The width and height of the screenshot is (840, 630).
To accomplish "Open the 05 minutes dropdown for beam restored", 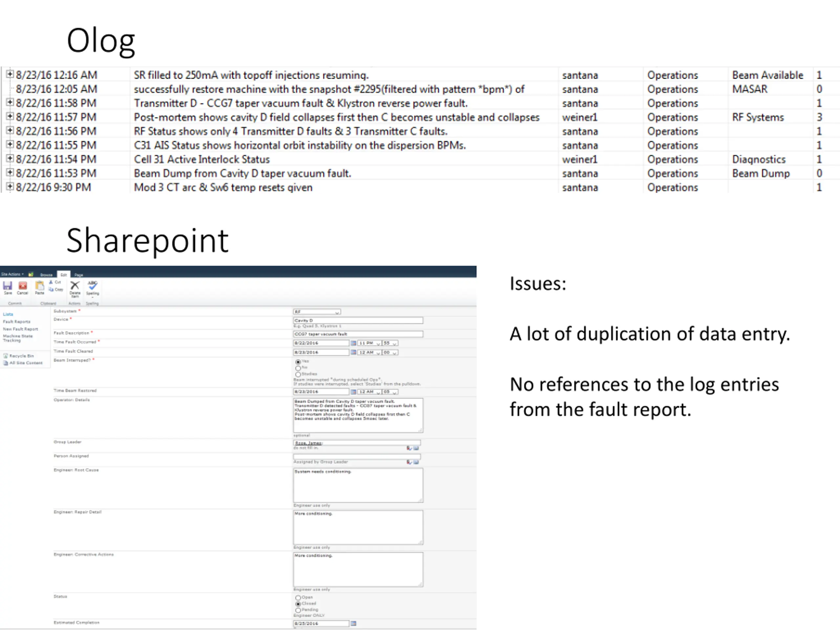I will (390, 392).
